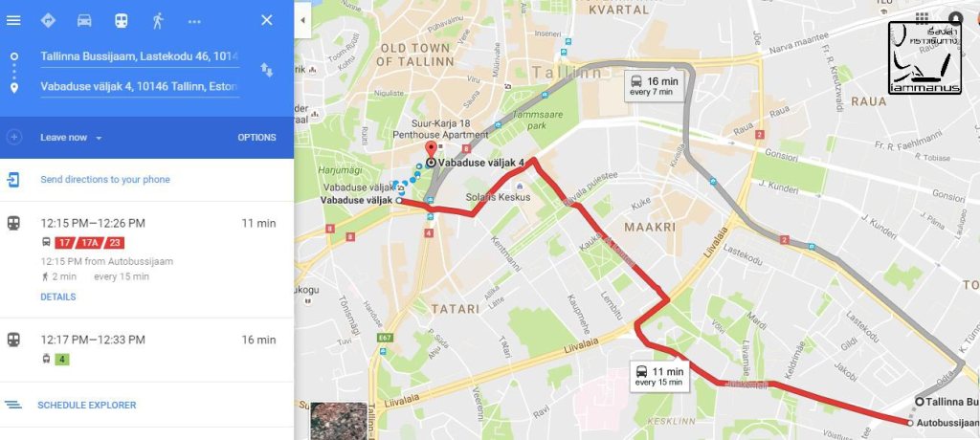Add a destination plus icon

coord(13,137)
